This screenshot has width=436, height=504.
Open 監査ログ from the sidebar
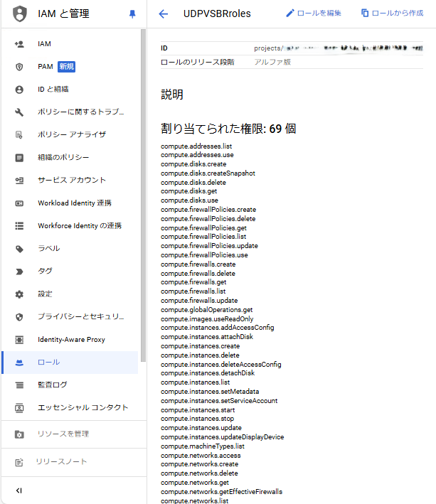tap(53, 385)
